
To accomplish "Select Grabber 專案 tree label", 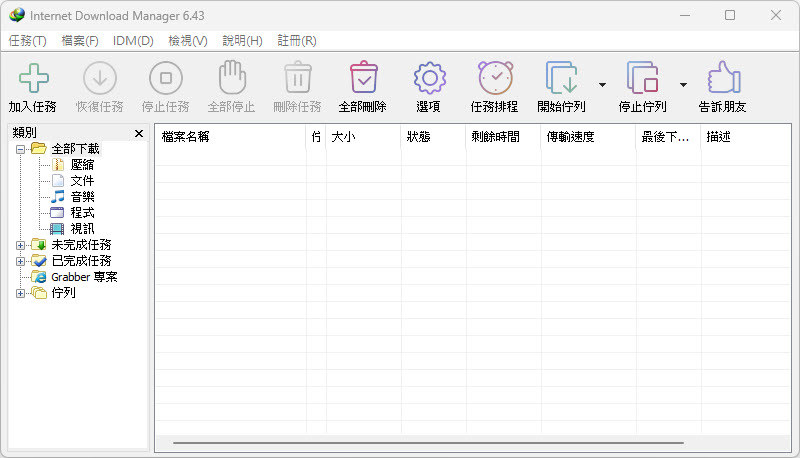I will click(x=84, y=277).
